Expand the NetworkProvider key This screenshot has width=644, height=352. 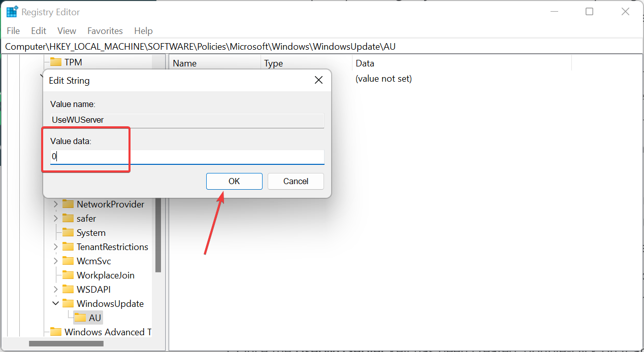[x=56, y=204]
